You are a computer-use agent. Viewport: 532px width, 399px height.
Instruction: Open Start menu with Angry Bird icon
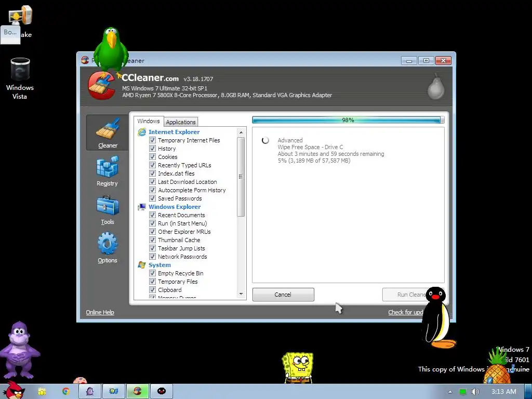[14, 391]
